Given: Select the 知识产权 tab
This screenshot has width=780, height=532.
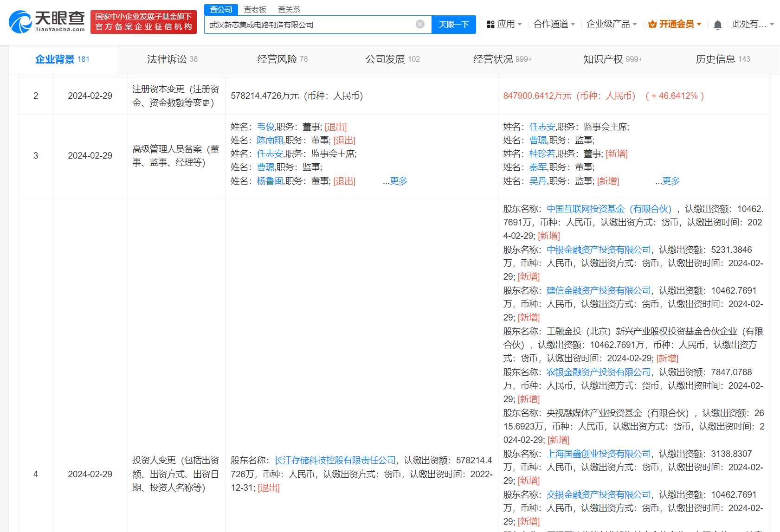Looking at the screenshot, I should click(612, 59).
